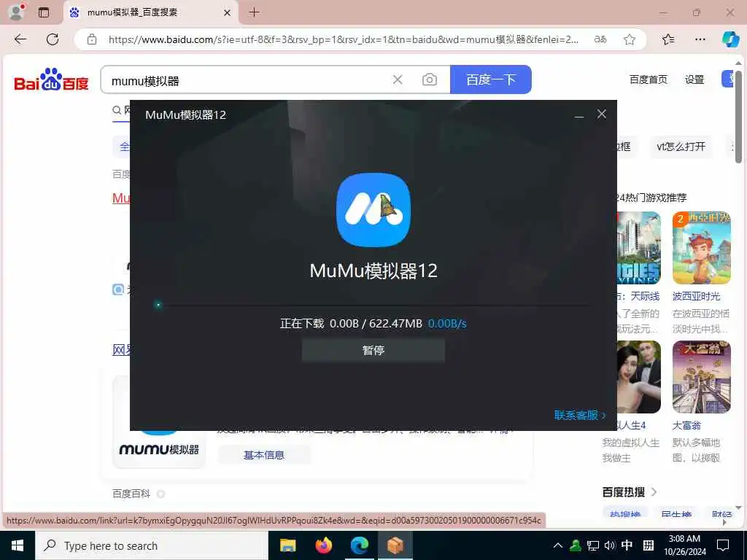Click the Baidu logo
The width and height of the screenshot is (747, 560).
tap(52, 79)
